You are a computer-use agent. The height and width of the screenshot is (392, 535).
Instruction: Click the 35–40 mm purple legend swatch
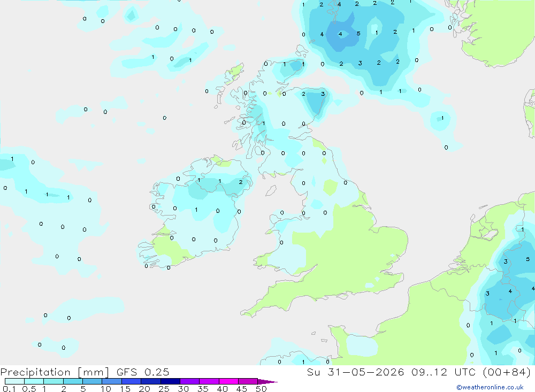(209, 381)
